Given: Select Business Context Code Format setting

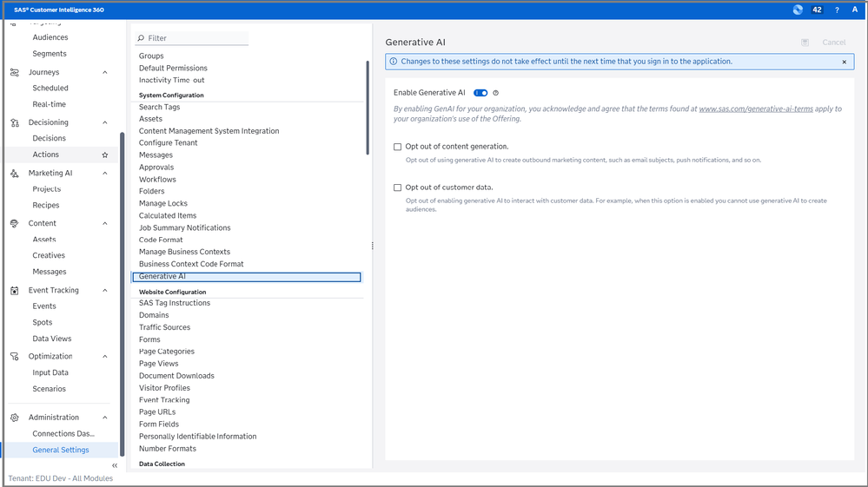Looking at the screenshot, I should (x=191, y=264).
